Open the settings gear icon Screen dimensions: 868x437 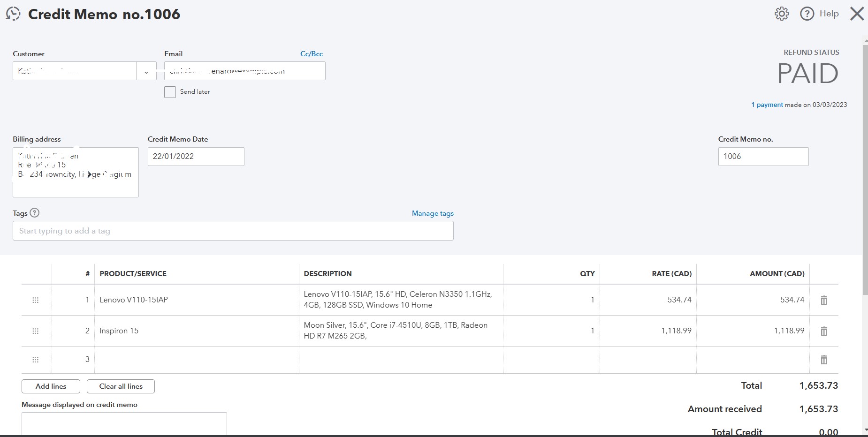[x=782, y=14]
